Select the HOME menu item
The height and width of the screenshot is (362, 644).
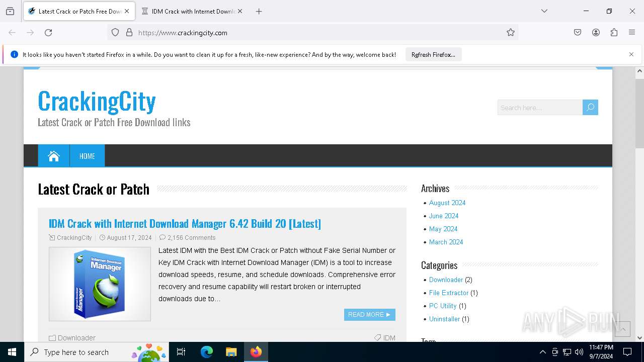pos(87,156)
